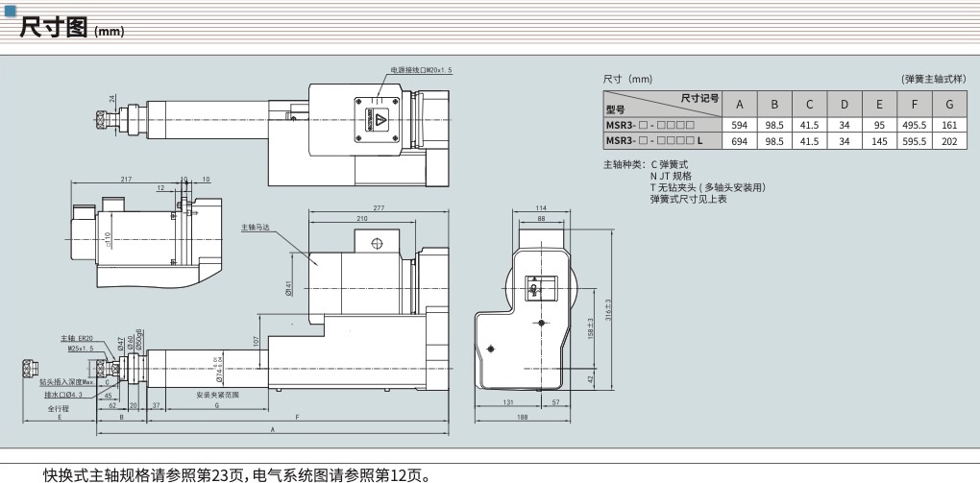Click the (弹簧主轴式样) note above the table
Viewport: 980px width, 483px height.
934,80
